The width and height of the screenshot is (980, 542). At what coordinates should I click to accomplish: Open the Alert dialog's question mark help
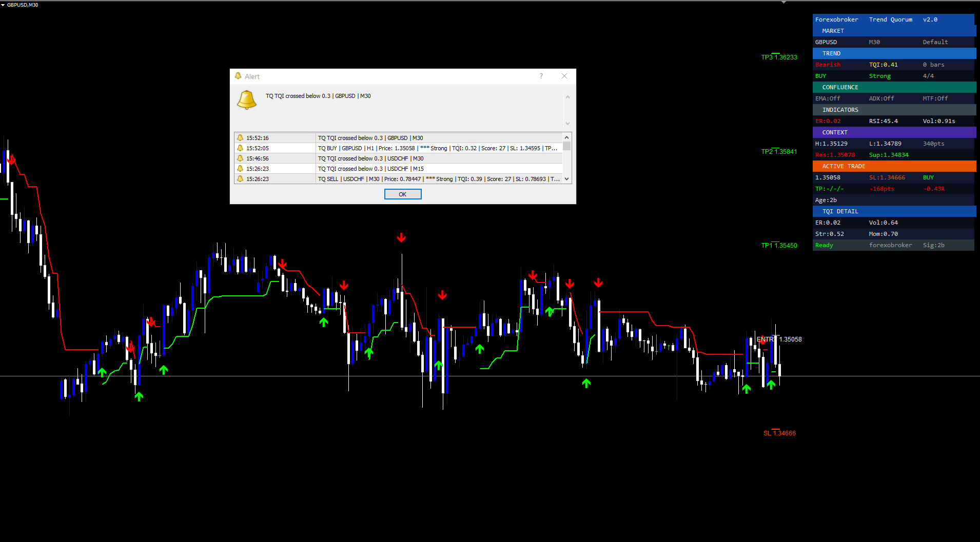click(541, 76)
